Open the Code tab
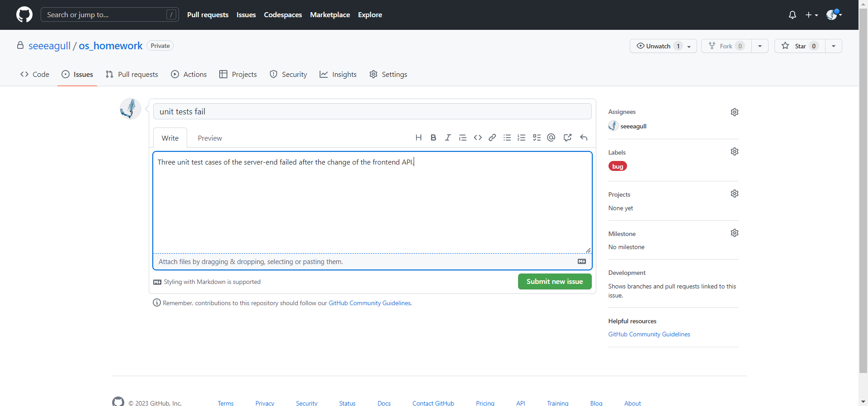 tap(35, 74)
